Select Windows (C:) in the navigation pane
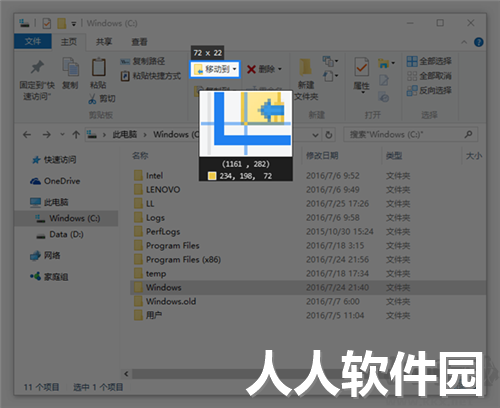 (66, 218)
